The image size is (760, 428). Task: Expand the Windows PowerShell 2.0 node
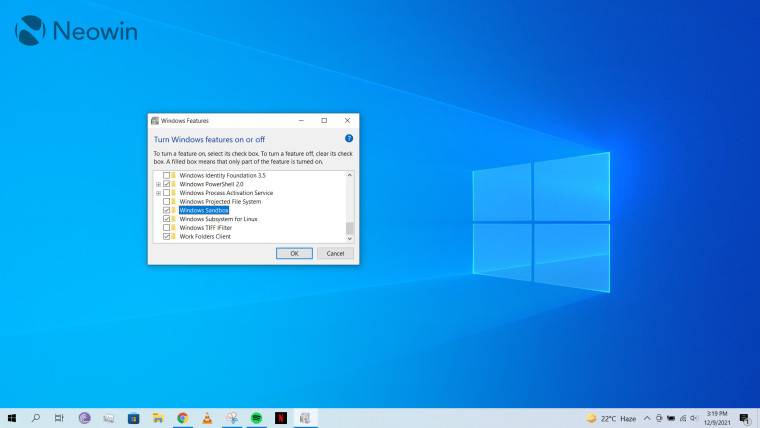click(x=158, y=184)
